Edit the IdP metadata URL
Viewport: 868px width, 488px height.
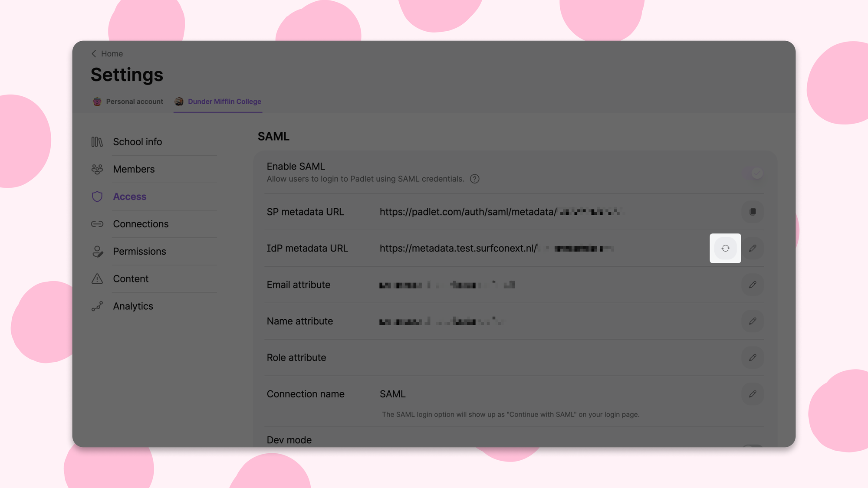point(753,248)
